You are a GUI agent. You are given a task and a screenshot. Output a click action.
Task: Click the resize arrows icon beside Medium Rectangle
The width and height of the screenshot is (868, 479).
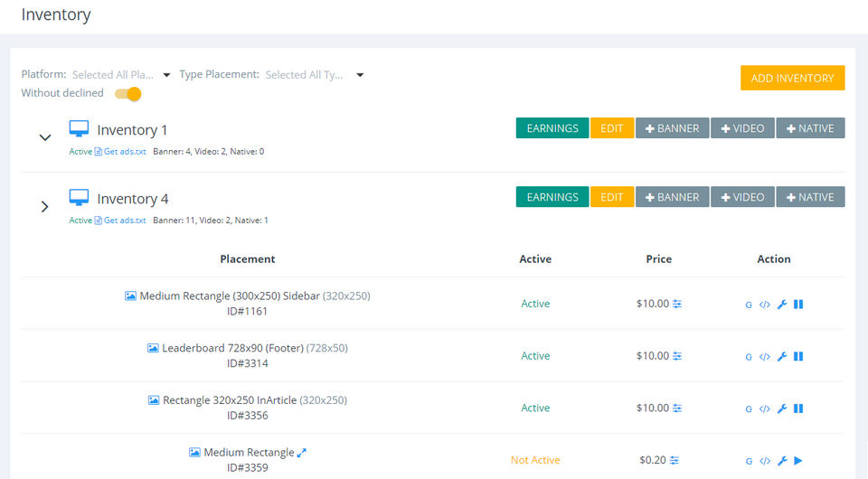click(302, 453)
